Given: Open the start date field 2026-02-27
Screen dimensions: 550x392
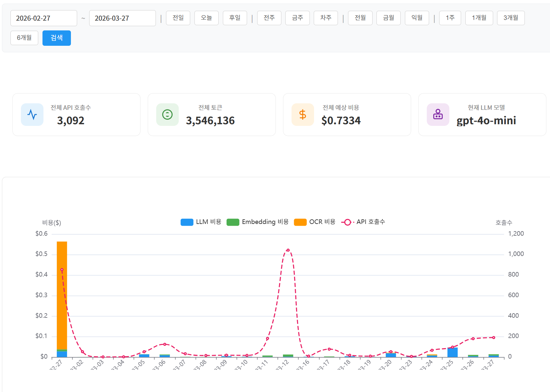Looking at the screenshot, I should 43,18.
